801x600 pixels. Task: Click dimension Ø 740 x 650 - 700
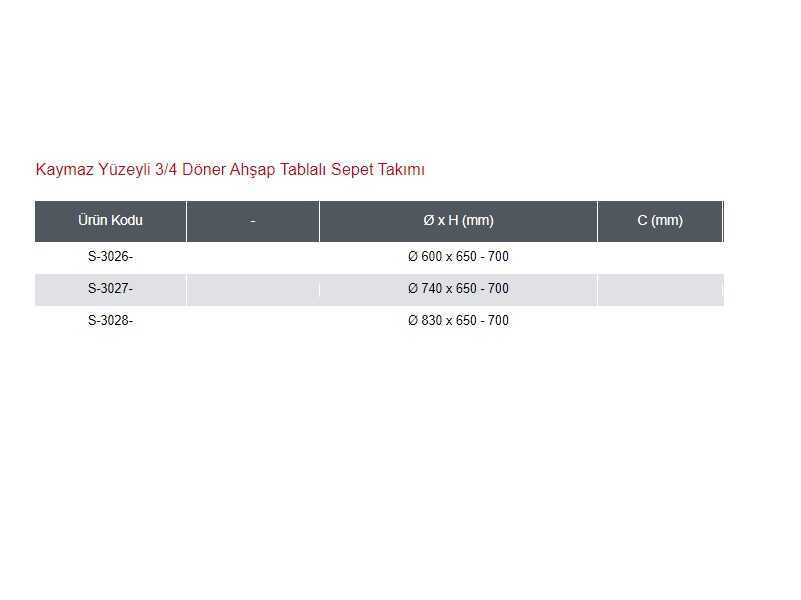tap(458, 289)
